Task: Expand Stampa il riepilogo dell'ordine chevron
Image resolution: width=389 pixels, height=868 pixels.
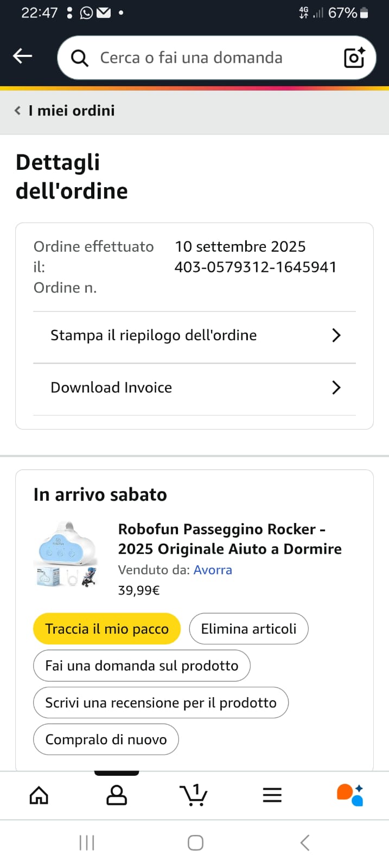Action: 336,335
